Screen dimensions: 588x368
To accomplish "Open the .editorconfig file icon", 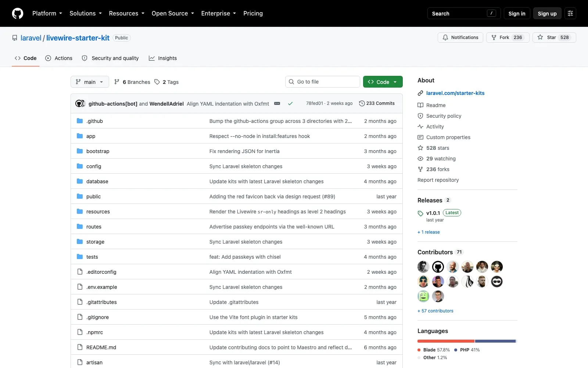I will coord(80,272).
